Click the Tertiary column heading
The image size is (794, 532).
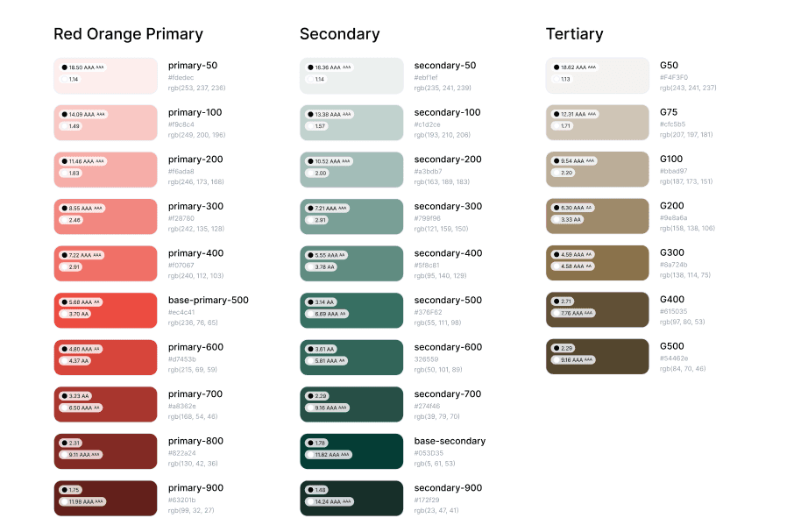[x=575, y=34]
